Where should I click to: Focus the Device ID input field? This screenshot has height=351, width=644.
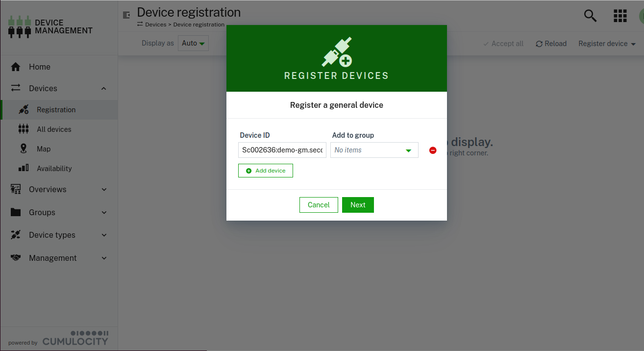point(282,150)
